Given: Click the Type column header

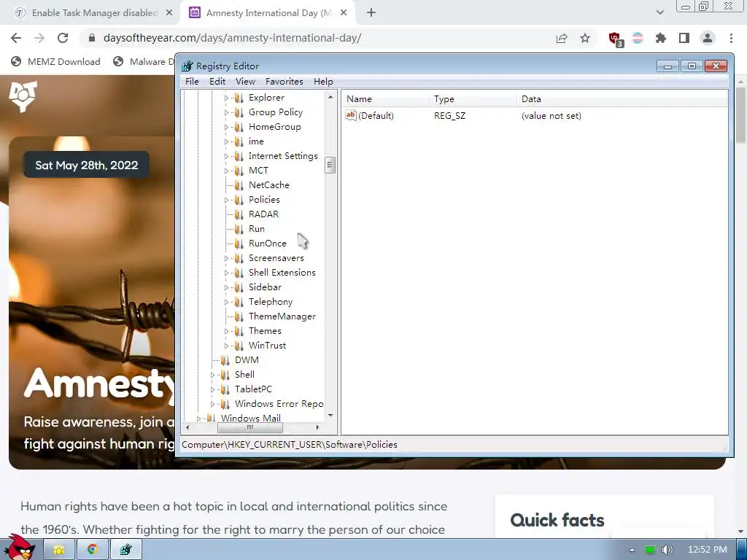Looking at the screenshot, I should (472, 99).
